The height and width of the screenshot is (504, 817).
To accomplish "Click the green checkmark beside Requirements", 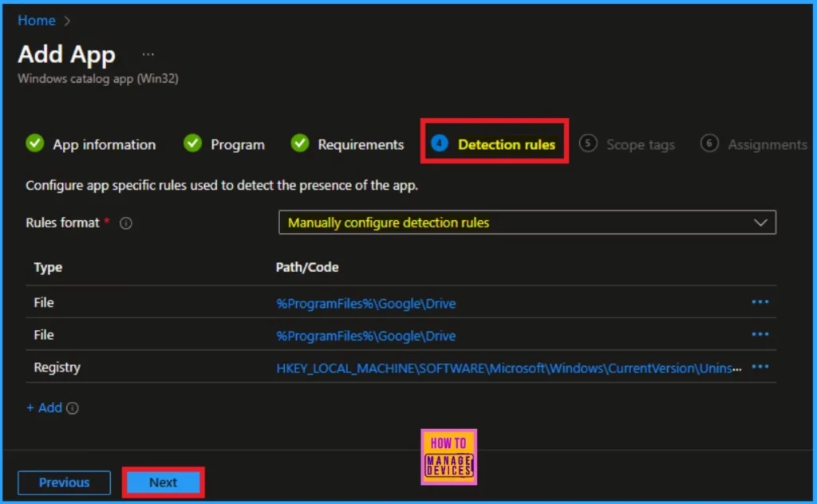I will pos(300,144).
